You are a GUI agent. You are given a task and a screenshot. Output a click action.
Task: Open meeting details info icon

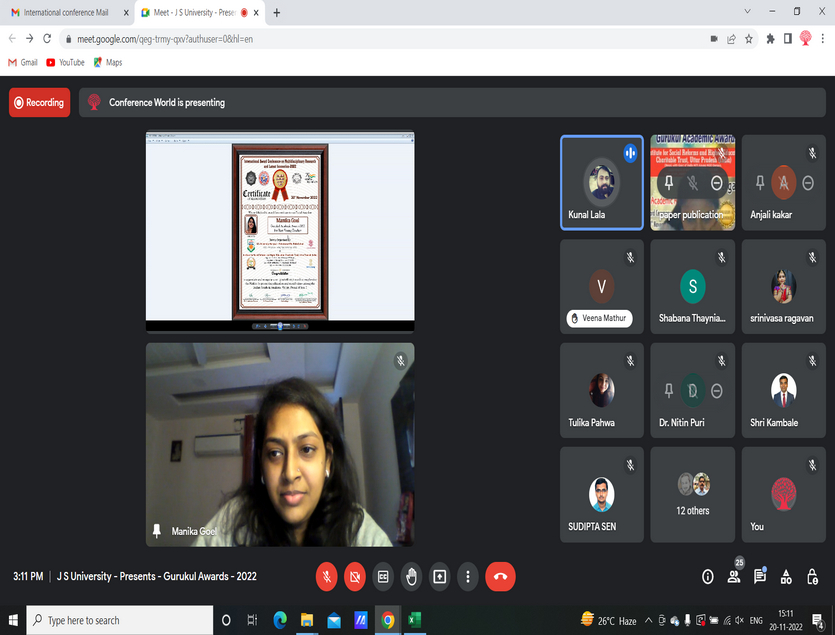click(708, 576)
